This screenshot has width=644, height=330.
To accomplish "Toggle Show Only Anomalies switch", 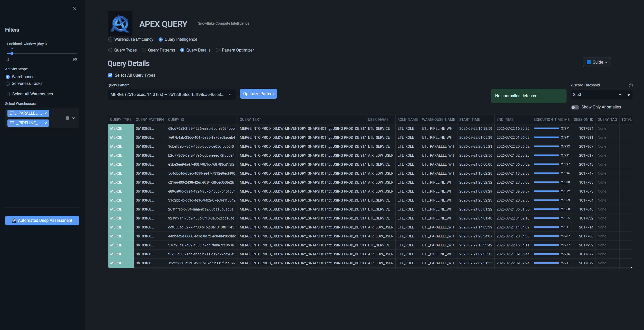I will point(575,107).
